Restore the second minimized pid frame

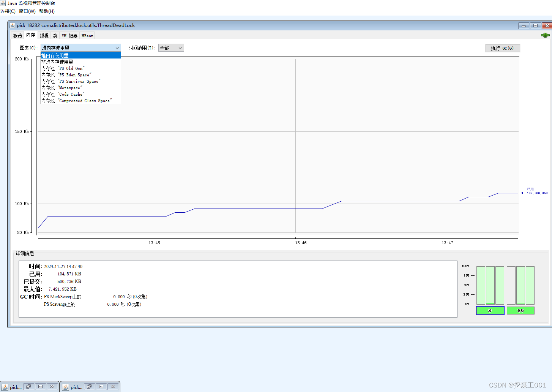click(89, 387)
